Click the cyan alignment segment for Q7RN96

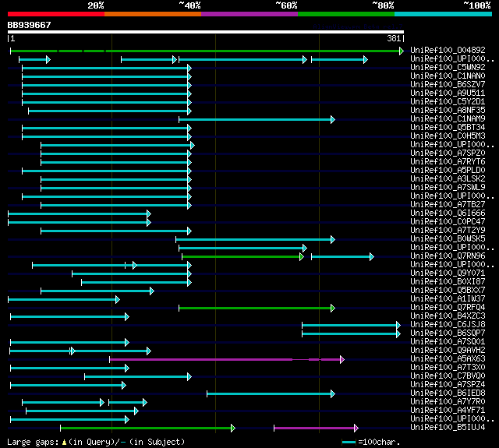tap(342, 256)
